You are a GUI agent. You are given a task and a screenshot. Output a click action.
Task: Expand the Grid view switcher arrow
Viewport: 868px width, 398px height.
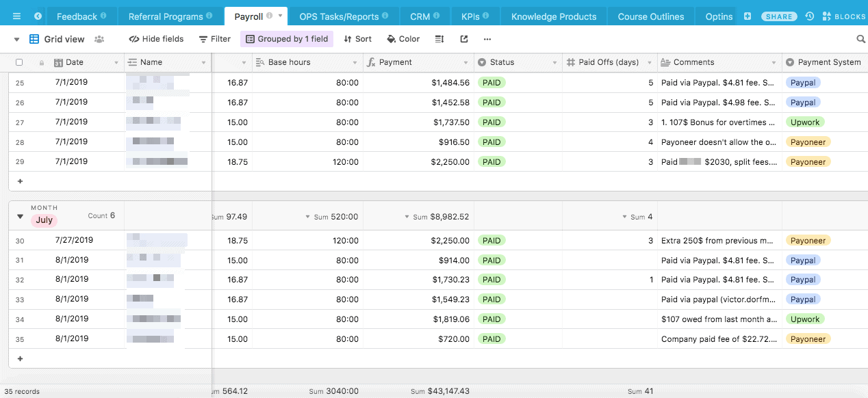coord(17,40)
